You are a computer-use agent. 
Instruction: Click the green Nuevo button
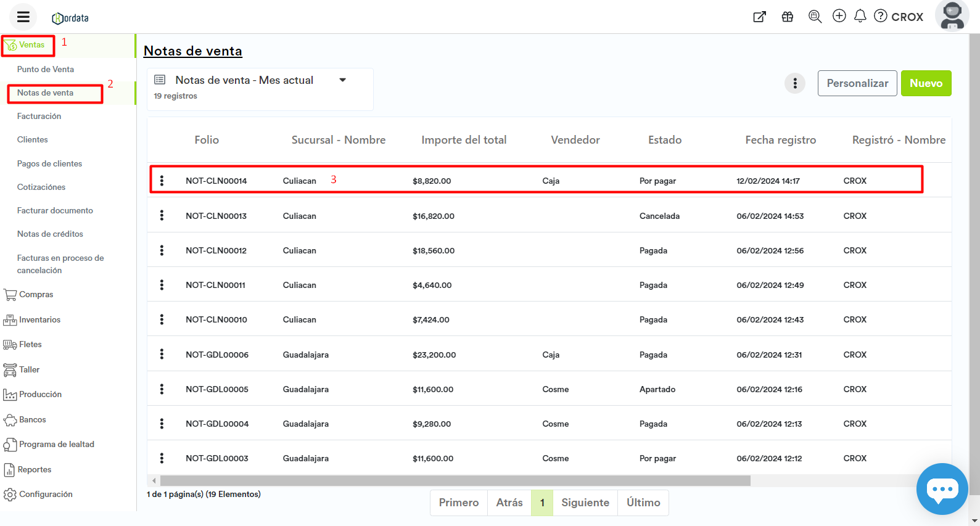[x=926, y=83]
